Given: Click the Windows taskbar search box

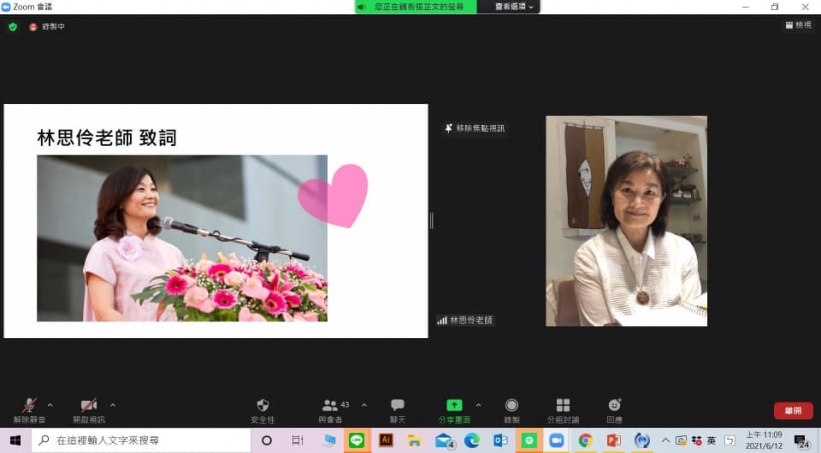Looking at the screenshot, I should 140,440.
